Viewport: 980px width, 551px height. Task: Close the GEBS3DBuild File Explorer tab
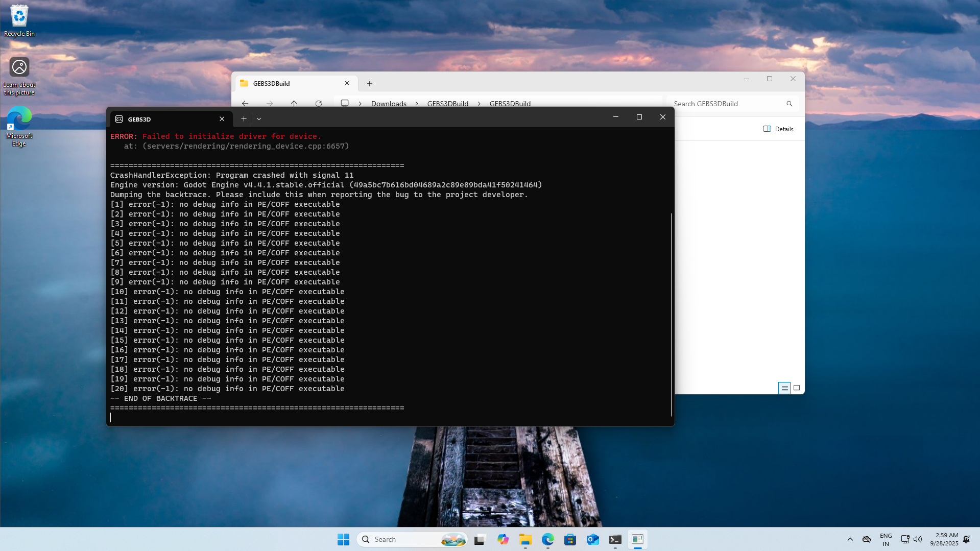point(347,83)
